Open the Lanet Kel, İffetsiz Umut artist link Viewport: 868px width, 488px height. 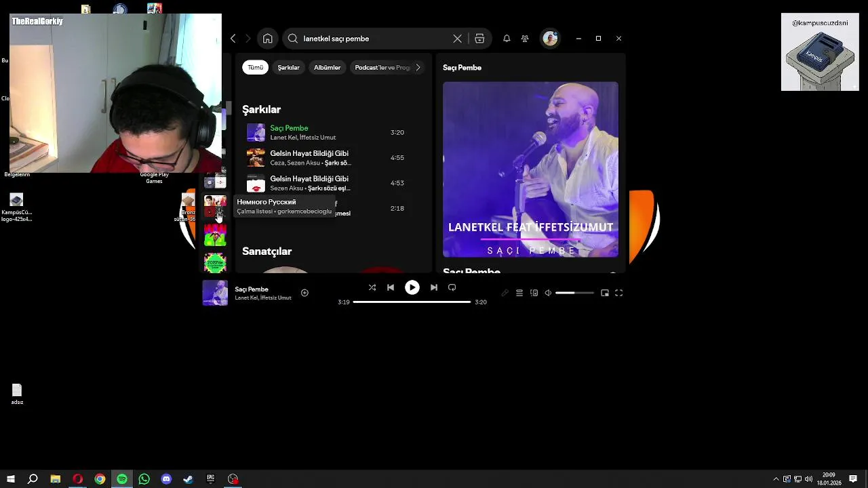point(302,138)
